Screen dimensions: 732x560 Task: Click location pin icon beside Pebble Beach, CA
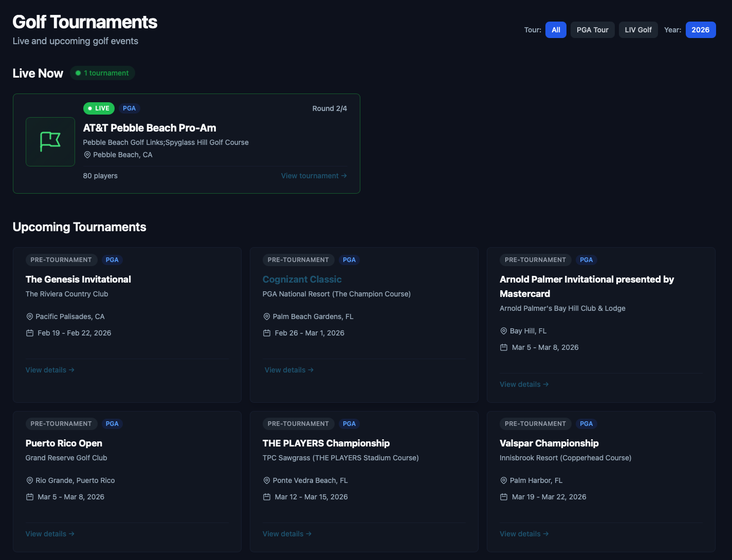coord(87,155)
